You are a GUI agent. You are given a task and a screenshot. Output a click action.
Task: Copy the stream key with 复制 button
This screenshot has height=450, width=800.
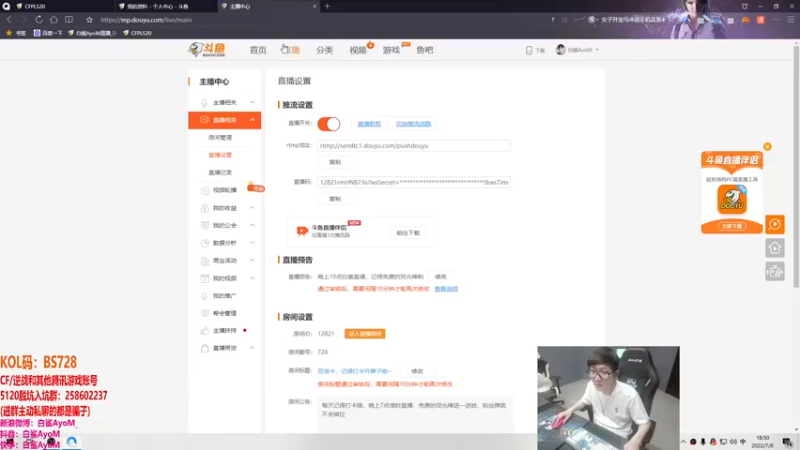pyautogui.click(x=335, y=199)
